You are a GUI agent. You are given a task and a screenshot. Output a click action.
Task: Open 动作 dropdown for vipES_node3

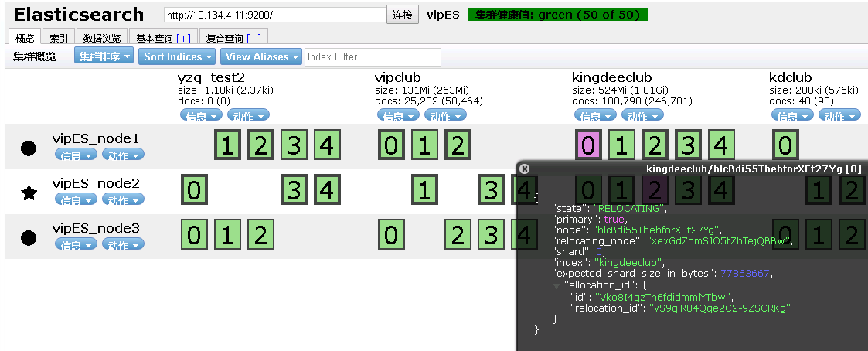(x=124, y=244)
